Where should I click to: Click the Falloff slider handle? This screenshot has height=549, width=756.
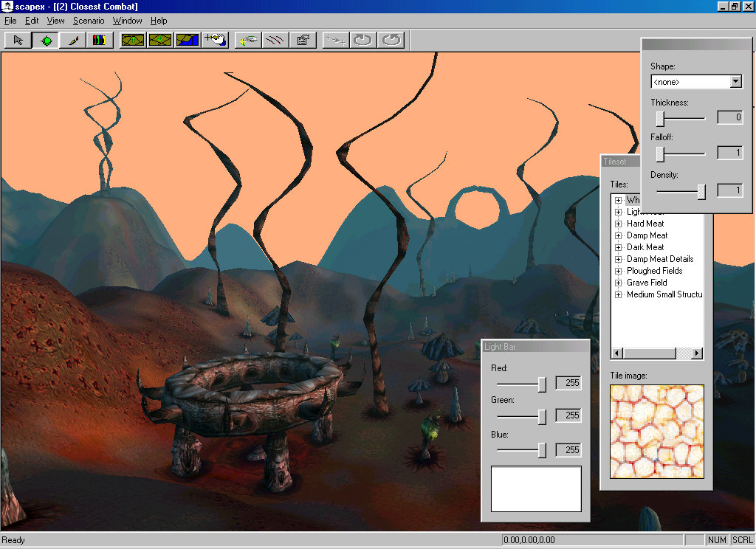tap(660, 153)
